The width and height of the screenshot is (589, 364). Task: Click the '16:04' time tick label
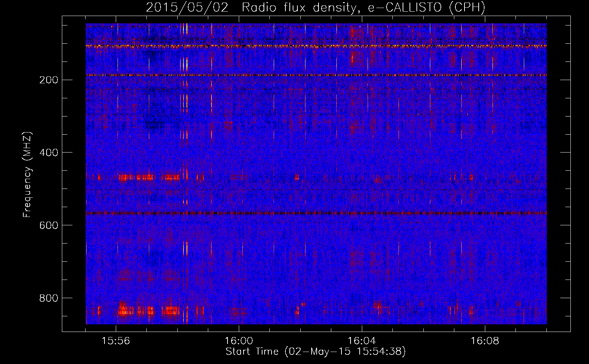(x=362, y=341)
